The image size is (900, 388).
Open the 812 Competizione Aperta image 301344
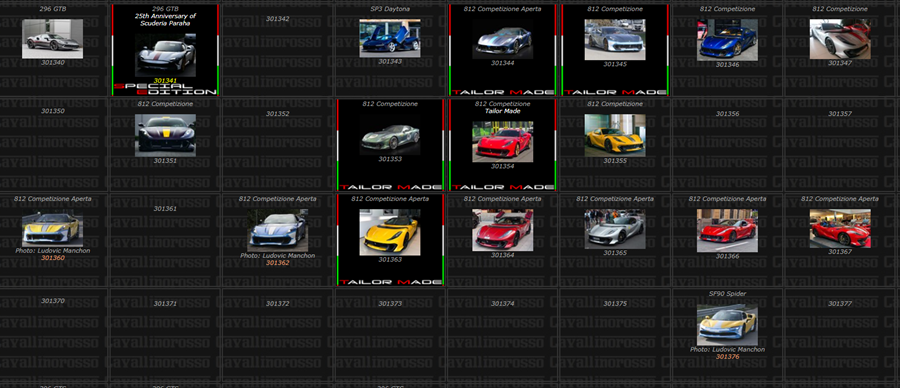pyautogui.click(x=502, y=40)
